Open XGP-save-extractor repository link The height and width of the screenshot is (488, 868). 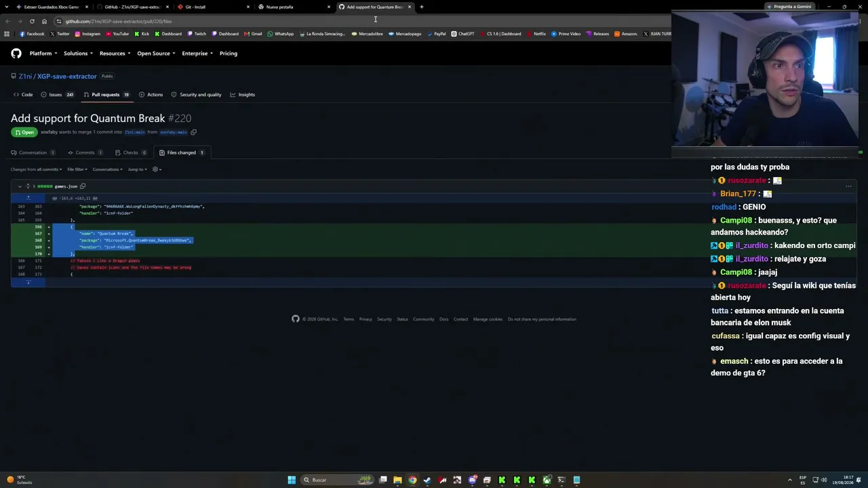click(67, 77)
